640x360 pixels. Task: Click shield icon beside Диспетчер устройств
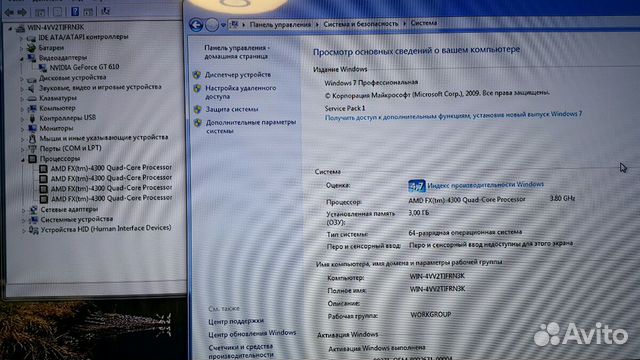pyautogui.click(x=197, y=75)
